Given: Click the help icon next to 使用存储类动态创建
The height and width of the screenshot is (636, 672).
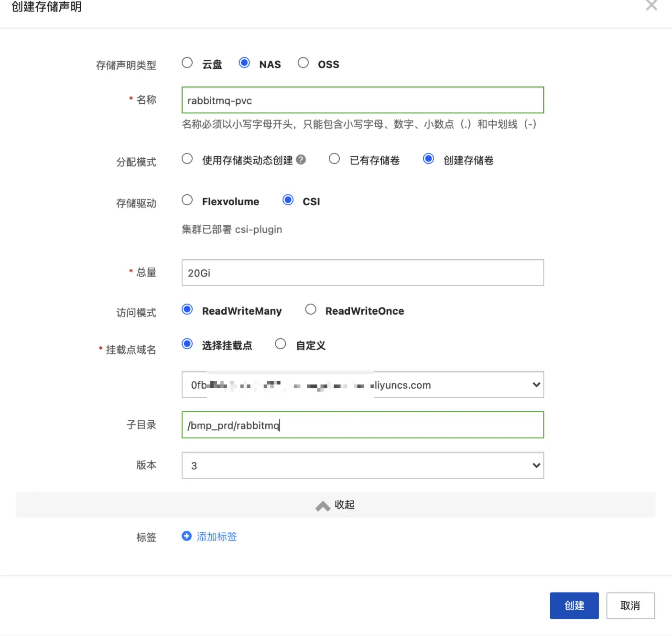Looking at the screenshot, I should 301,160.
